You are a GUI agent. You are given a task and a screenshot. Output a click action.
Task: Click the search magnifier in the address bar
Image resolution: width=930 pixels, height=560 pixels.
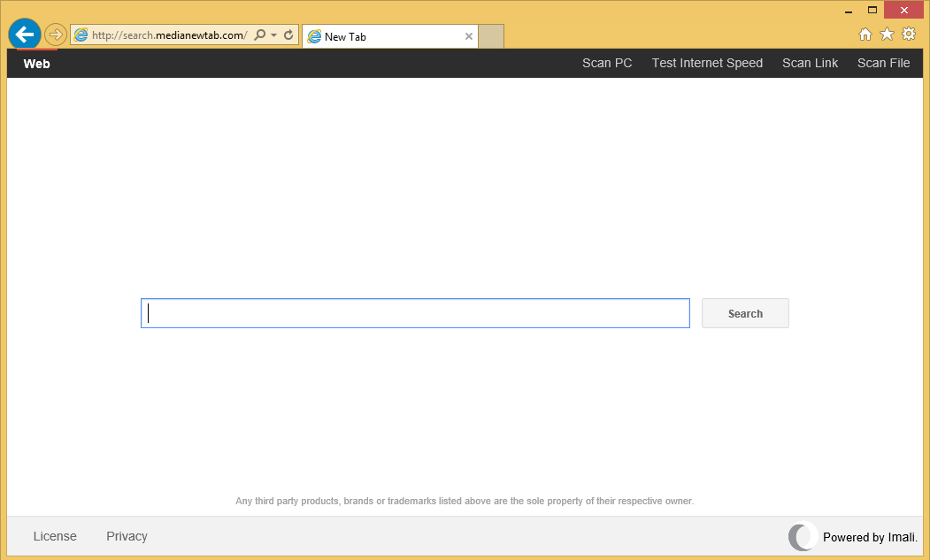(x=259, y=34)
